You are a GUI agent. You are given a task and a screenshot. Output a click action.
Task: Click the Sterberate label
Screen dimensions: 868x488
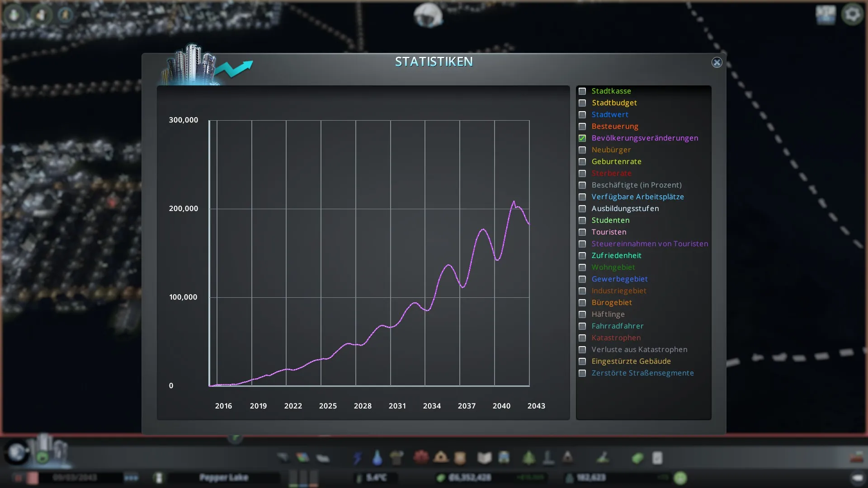pyautogui.click(x=611, y=174)
